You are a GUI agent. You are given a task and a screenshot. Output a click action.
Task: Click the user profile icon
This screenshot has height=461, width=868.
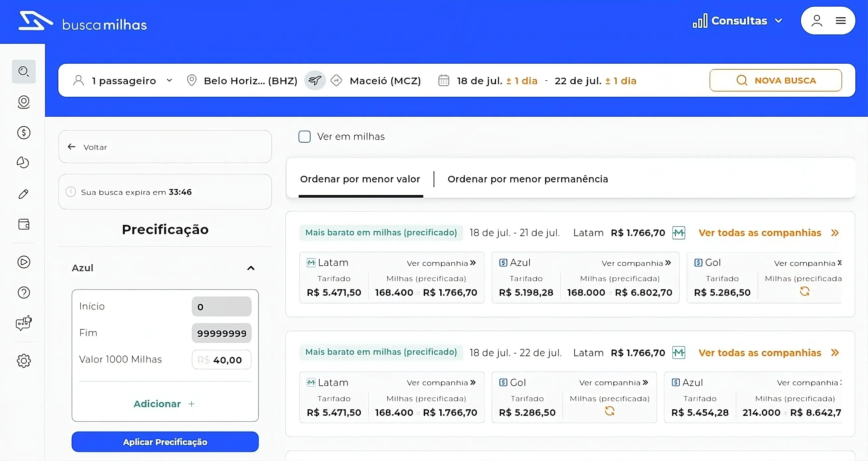coord(817,21)
